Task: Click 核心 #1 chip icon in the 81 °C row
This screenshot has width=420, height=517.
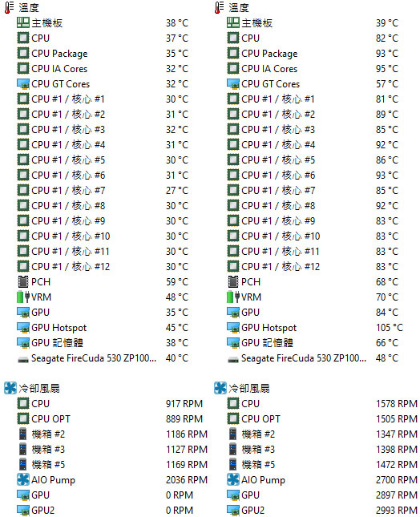Action: (233, 99)
